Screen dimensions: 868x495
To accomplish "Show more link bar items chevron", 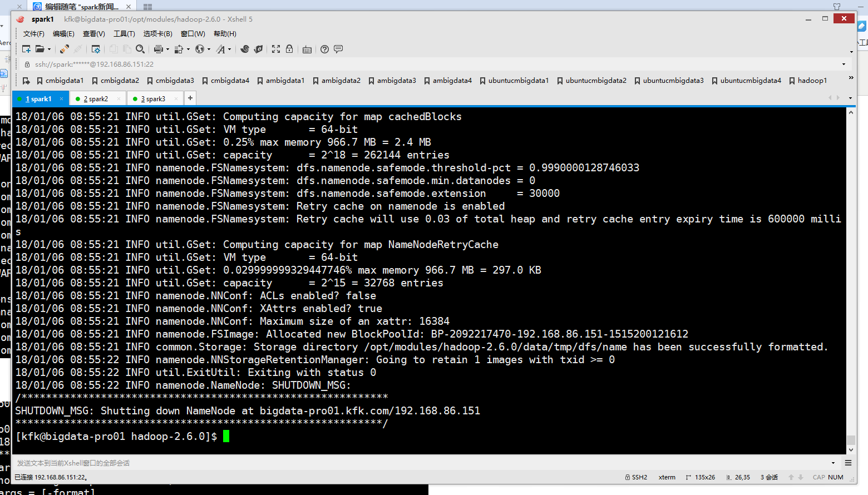I will click(851, 78).
